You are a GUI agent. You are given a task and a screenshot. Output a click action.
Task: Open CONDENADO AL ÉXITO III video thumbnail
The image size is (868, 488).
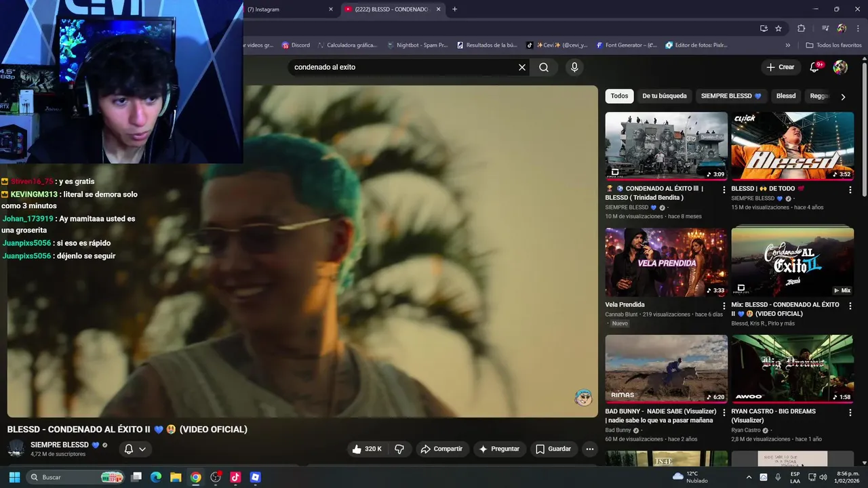pyautogui.click(x=667, y=146)
